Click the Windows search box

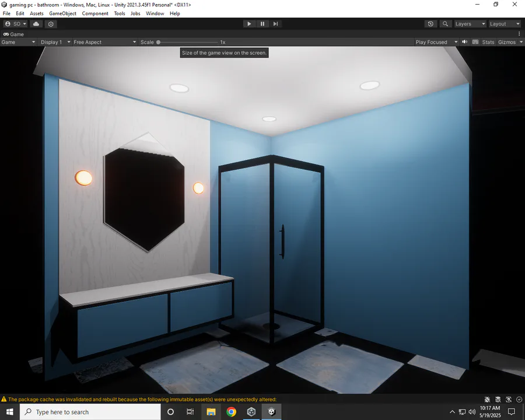click(90, 412)
